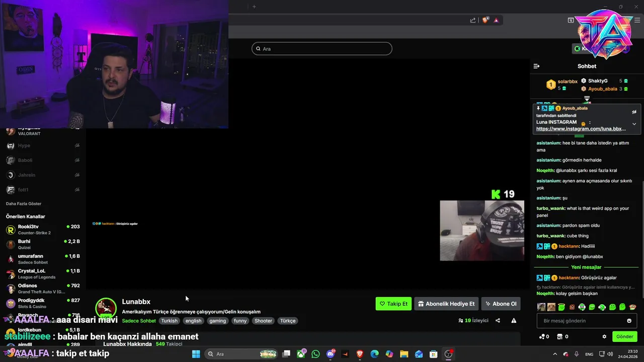The width and height of the screenshot is (644, 362).
Task: Open Hype followed channel in sidebar
Action: pos(43,145)
